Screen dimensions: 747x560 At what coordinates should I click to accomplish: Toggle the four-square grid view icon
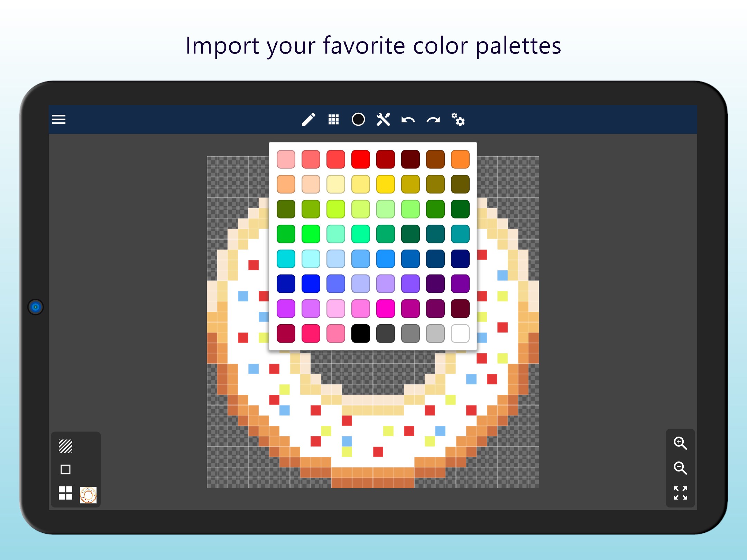tap(65, 493)
